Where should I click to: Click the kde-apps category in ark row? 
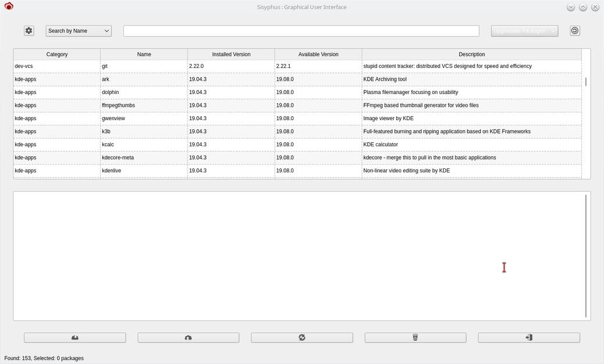(x=26, y=80)
